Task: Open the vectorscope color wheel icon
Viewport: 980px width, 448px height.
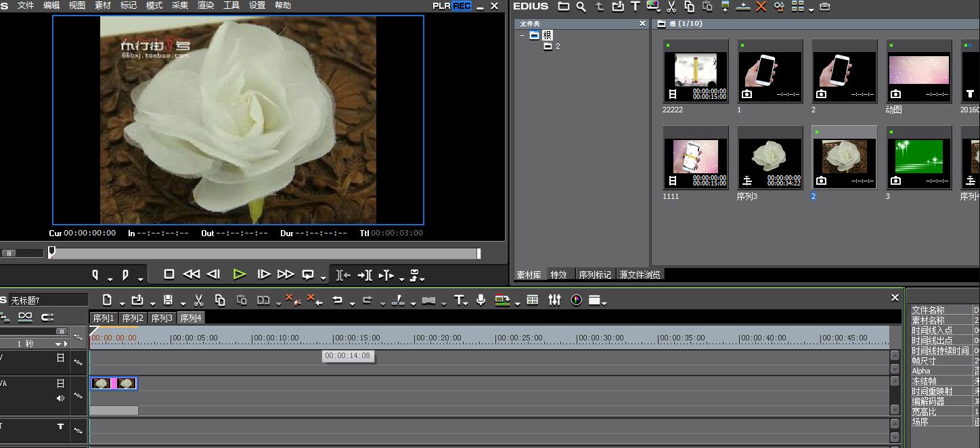Action: pyautogui.click(x=576, y=300)
